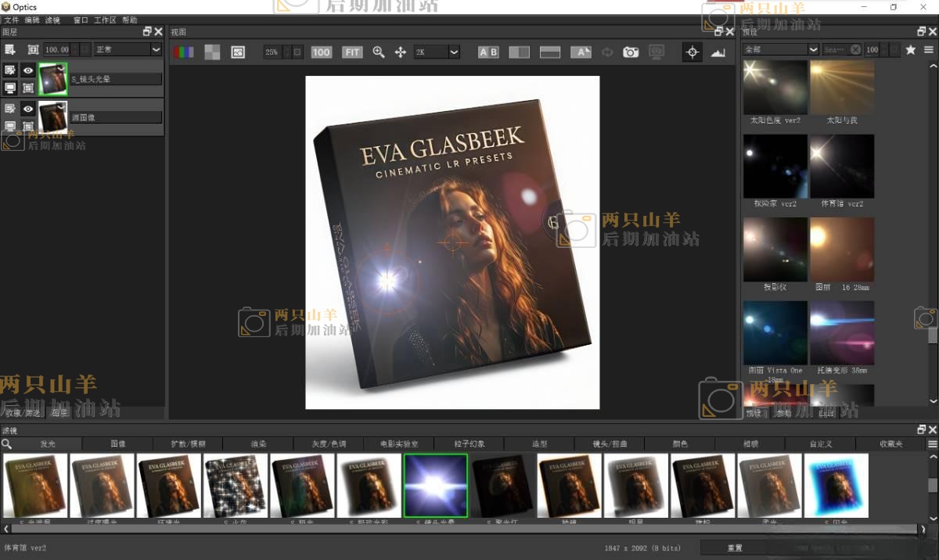939x560 pixels.
Task: Click the add layer icon
Action: [x=10, y=49]
